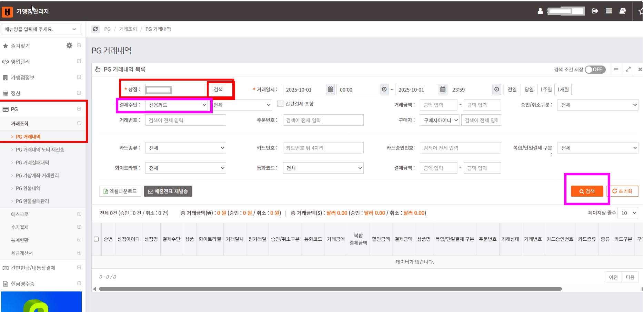This screenshot has height=312, width=644.
Task: Expand 통계현황 submenu plus icon
Action: pos(79,240)
